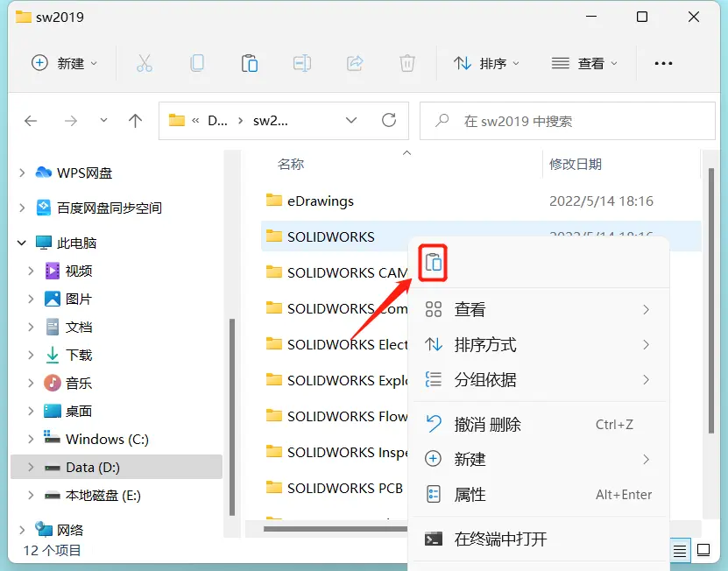Choose 属性 properties in context menu

(x=539, y=495)
